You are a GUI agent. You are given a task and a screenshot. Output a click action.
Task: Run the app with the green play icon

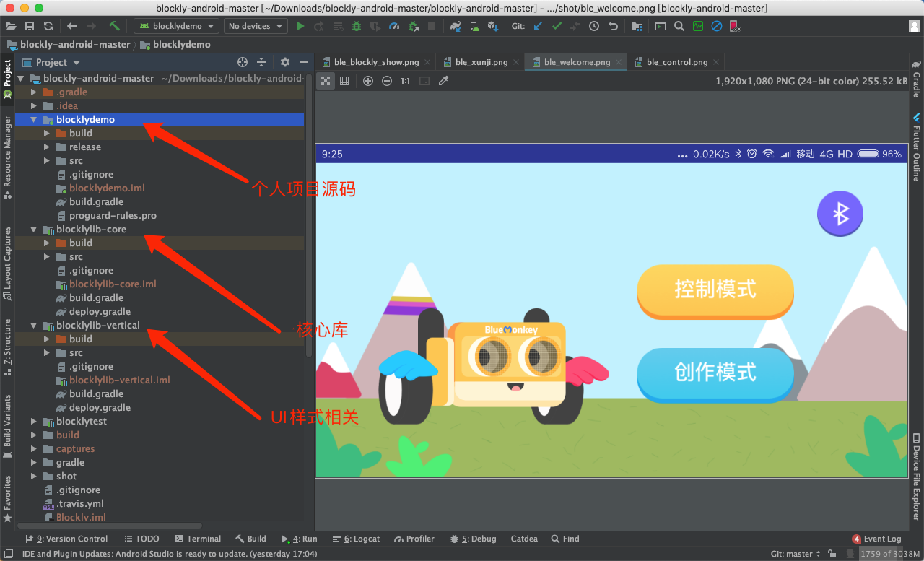[x=300, y=26]
